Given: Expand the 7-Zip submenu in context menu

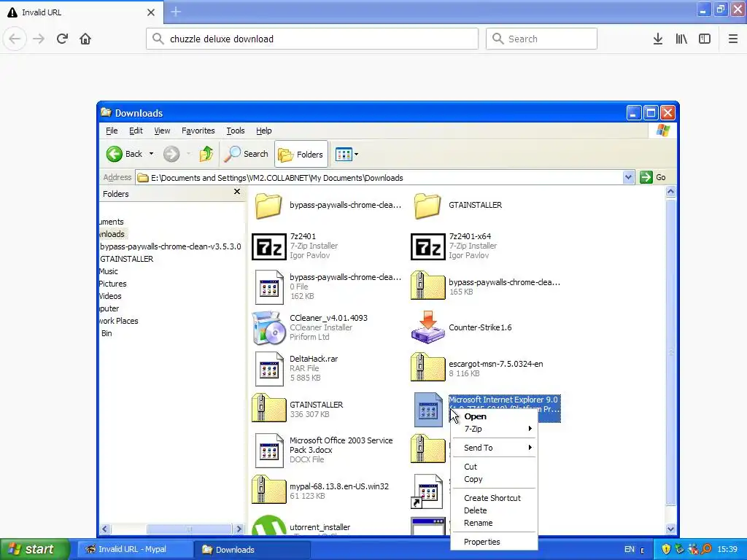Looking at the screenshot, I should click(x=494, y=429).
